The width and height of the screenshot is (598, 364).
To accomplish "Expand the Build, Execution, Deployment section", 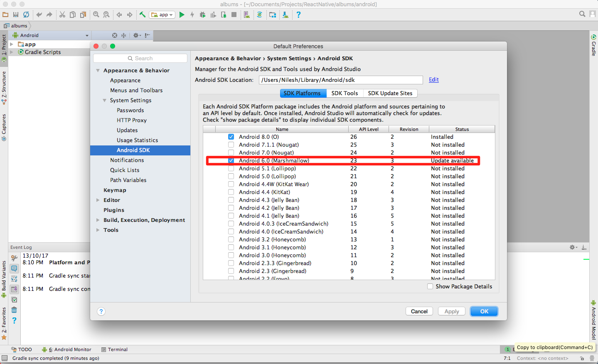I will pos(98,220).
